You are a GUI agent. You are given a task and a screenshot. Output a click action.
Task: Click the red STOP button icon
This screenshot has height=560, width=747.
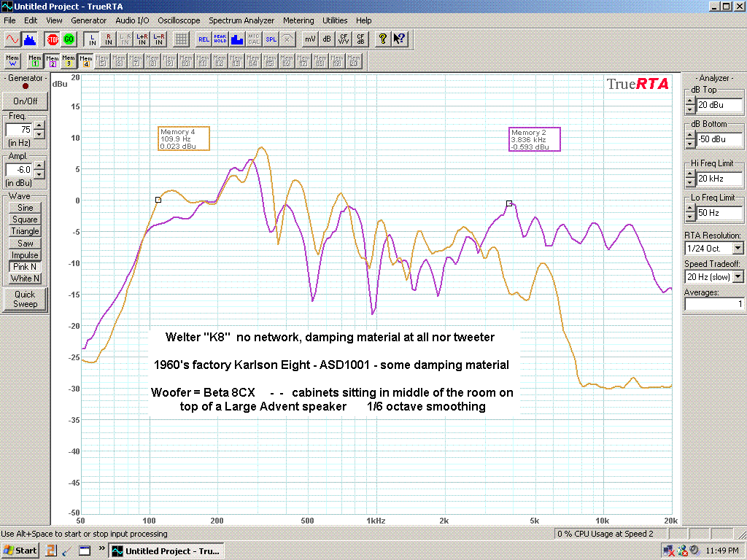tap(53, 39)
